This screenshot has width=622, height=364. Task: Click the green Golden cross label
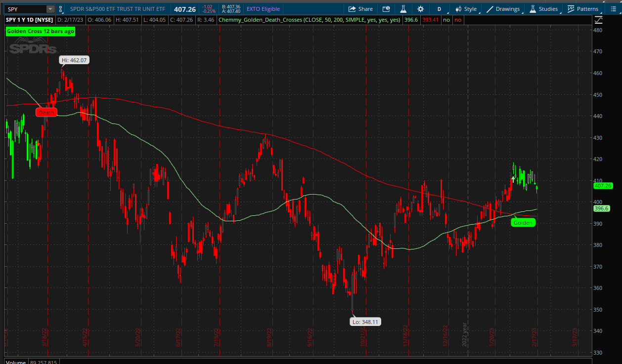point(523,223)
